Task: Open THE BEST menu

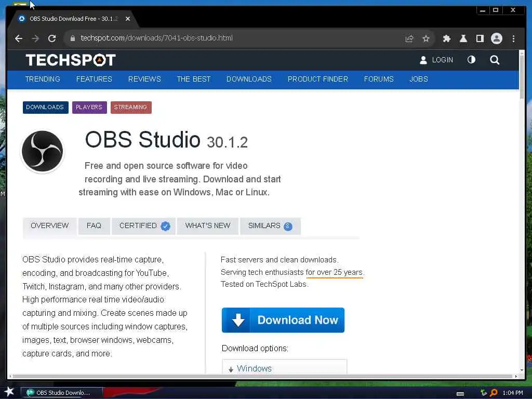Action: 194,79
